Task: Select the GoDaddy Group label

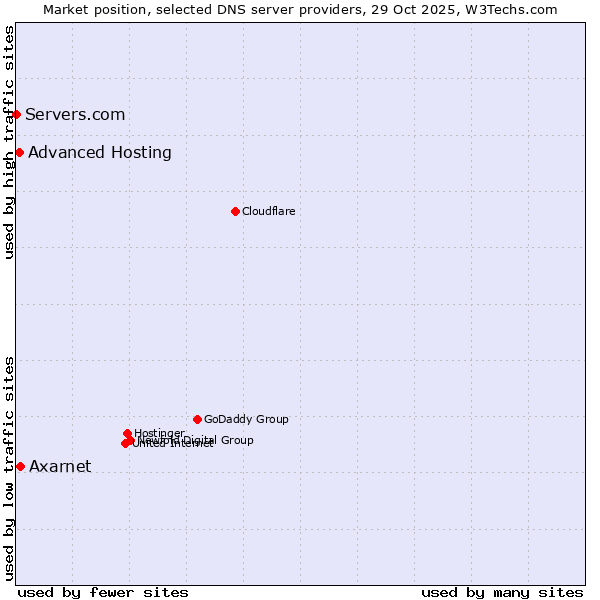Action: (246, 419)
